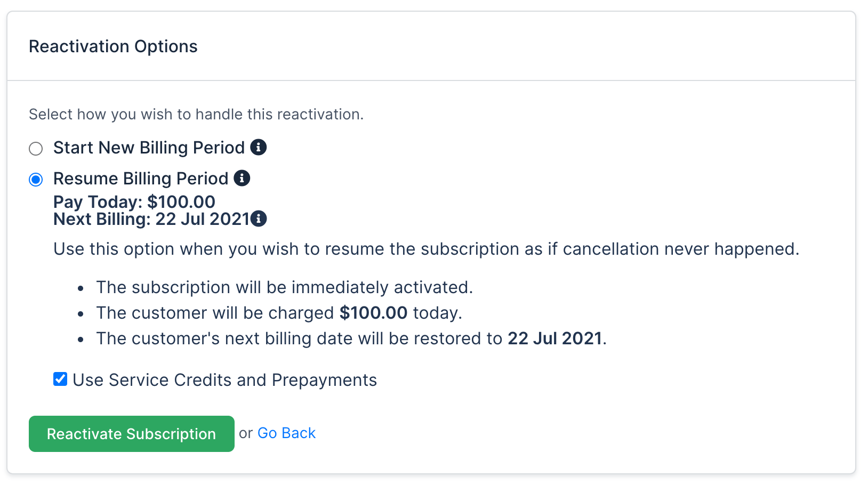The height and width of the screenshot is (485, 868).
Task: Click the Start New Billing Period label text
Action: point(149,148)
